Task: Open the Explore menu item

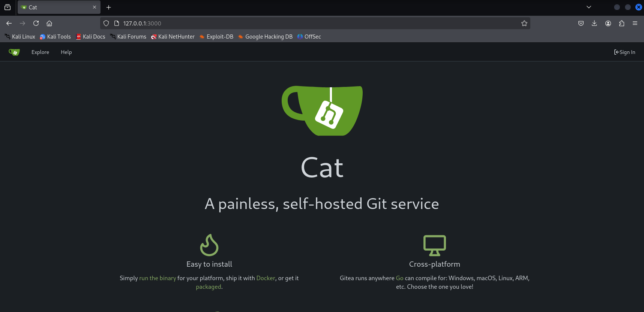Action: click(x=40, y=52)
